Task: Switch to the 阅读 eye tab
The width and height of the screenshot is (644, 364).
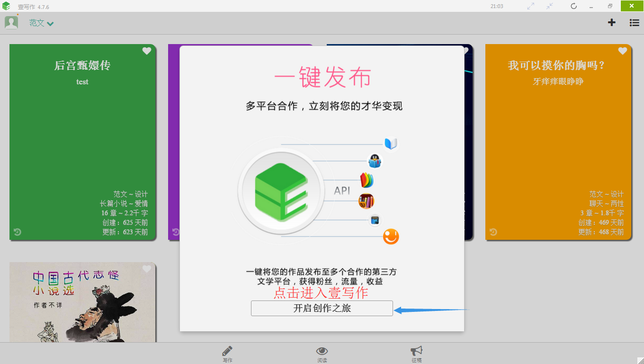Action: pyautogui.click(x=322, y=354)
